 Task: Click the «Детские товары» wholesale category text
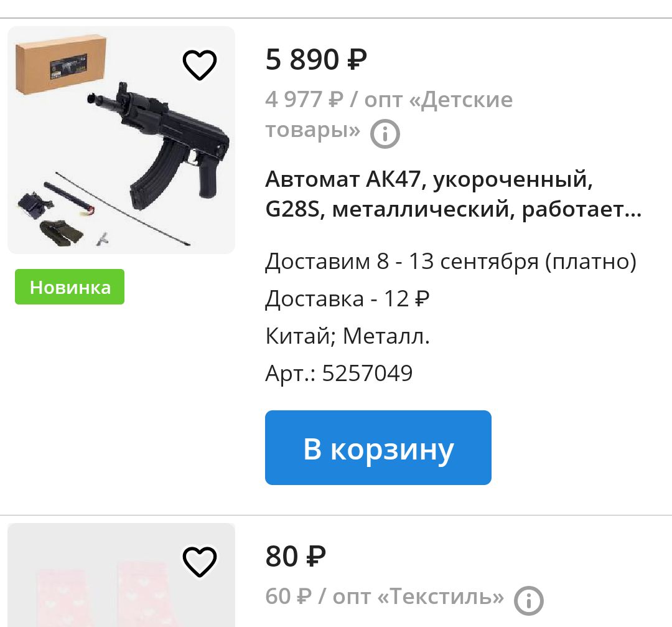pos(389,115)
